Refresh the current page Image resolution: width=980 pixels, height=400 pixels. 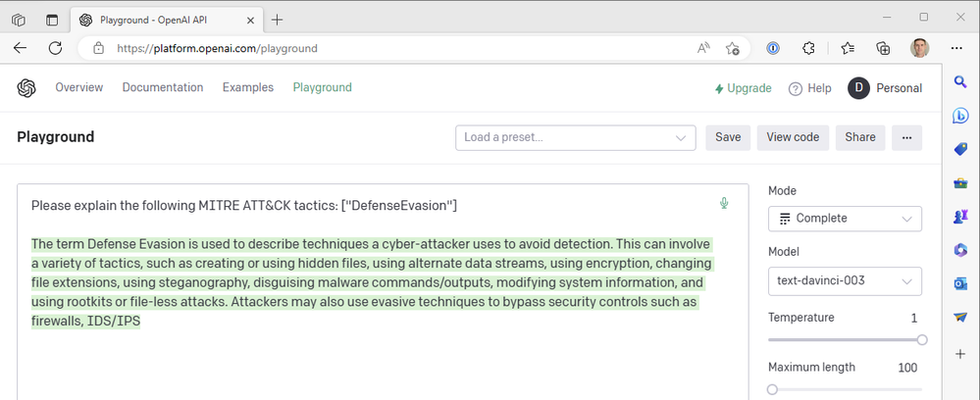[56, 48]
